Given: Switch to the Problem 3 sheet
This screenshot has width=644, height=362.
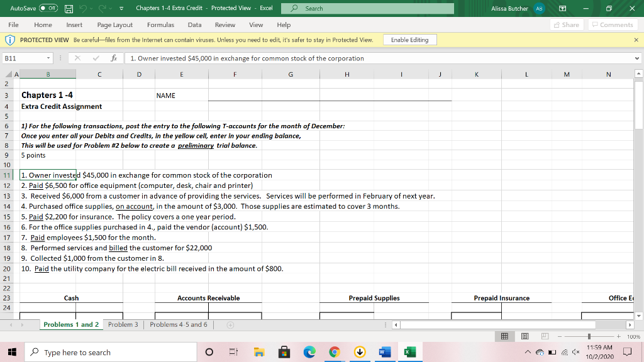Looking at the screenshot, I should tap(123, 324).
